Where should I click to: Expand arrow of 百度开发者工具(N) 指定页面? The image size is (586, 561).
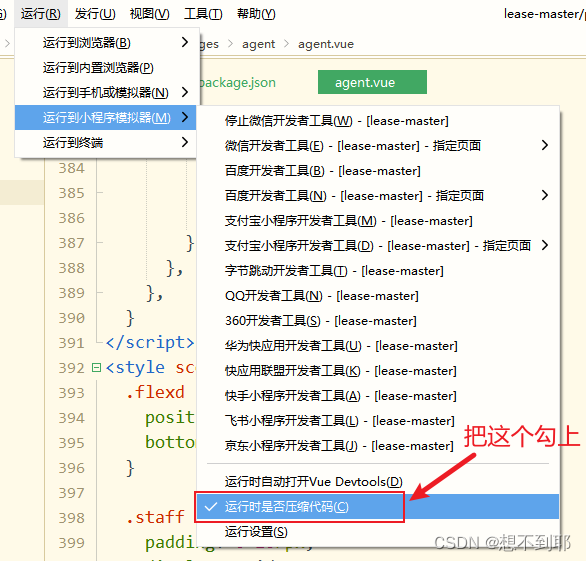(545, 195)
